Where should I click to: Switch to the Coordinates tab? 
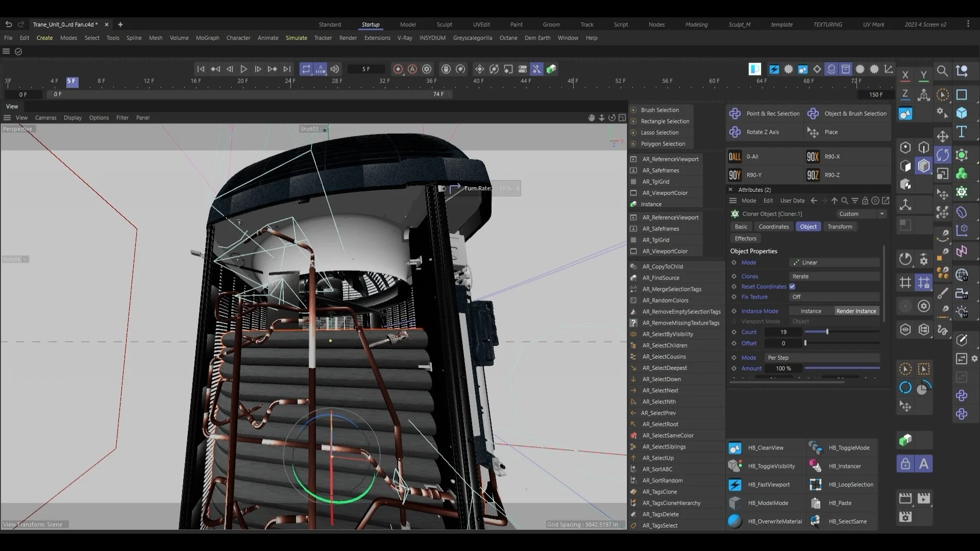pyautogui.click(x=773, y=227)
